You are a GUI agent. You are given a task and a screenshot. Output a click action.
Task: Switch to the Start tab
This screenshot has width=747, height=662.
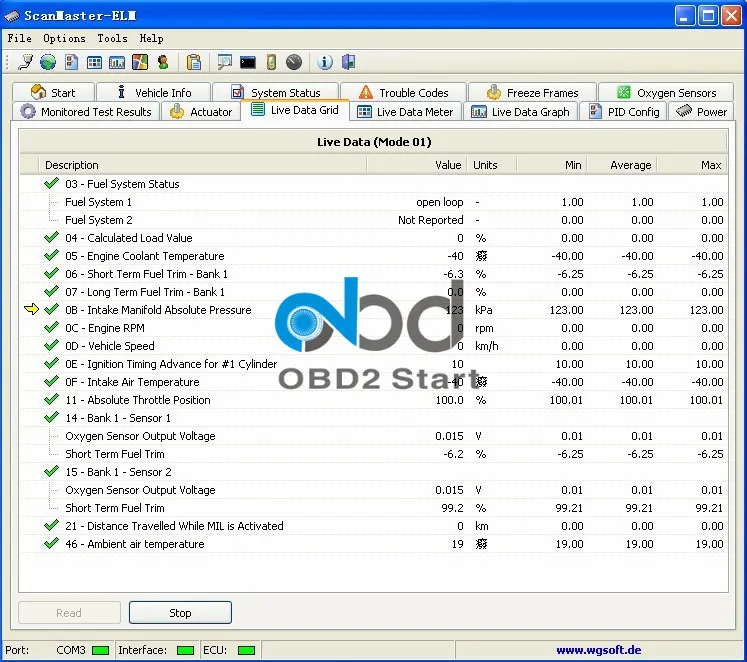(53, 92)
